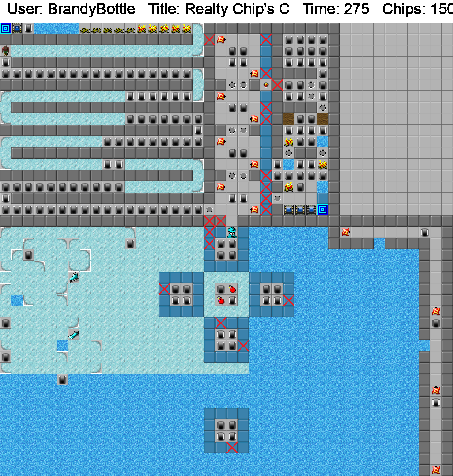Click the leftmost unlit stick pile in the top row
Viewport: 453px width, 476px height.
pos(85,28)
